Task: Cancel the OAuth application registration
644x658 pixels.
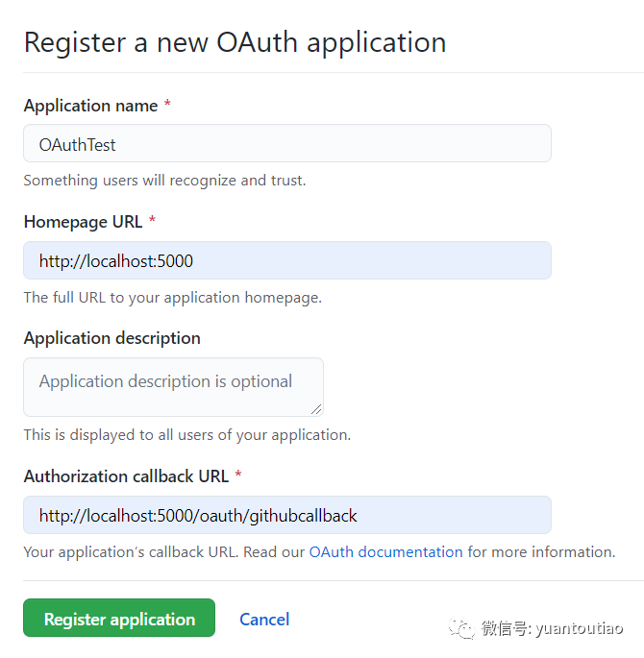Action: click(264, 620)
